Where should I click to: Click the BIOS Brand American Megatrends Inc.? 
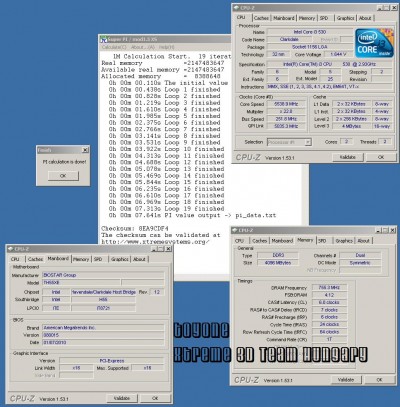(103, 328)
